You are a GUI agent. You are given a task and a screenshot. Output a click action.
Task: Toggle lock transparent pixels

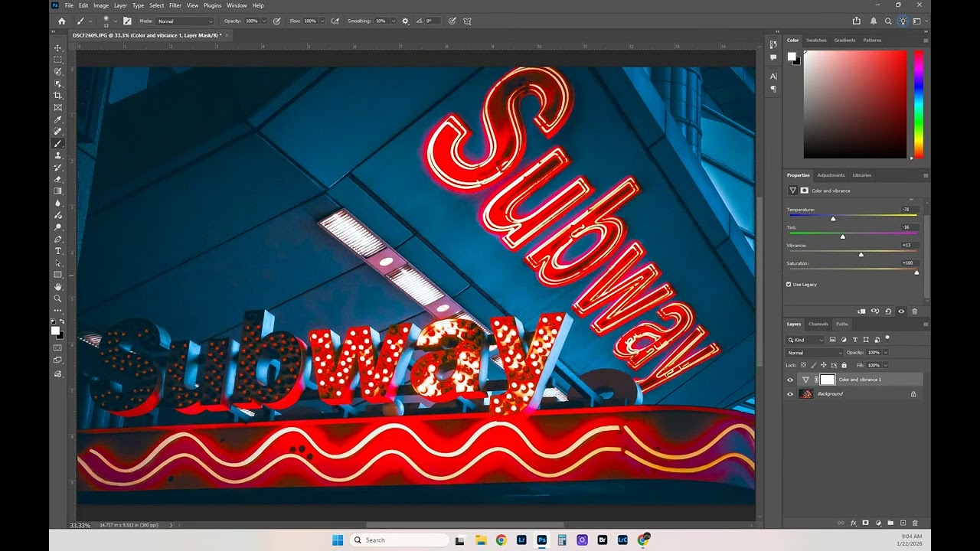click(x=802, y=365)
